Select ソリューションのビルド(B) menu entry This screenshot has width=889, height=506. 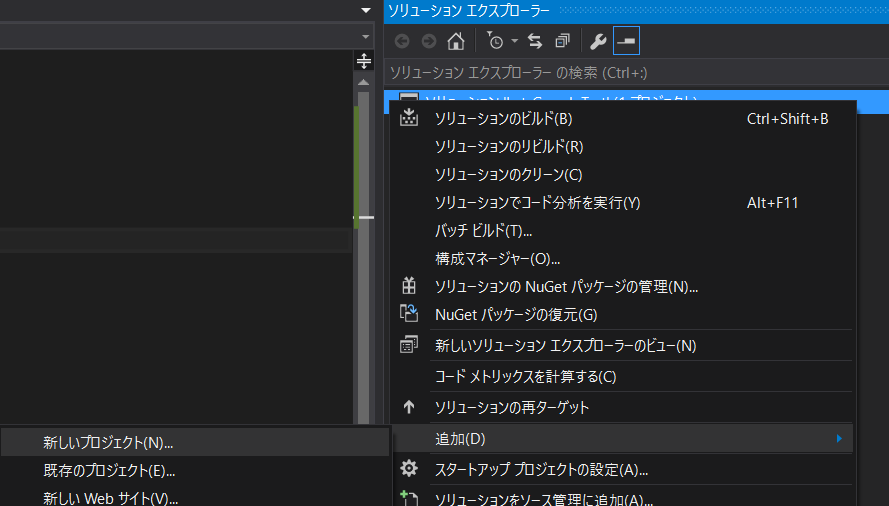point(622,119)
